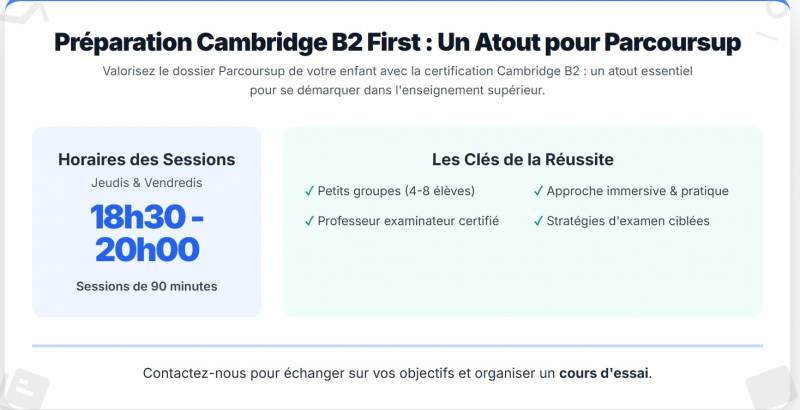Click the "Petits groupes (4-8 élèves)" item

(396, 191)
